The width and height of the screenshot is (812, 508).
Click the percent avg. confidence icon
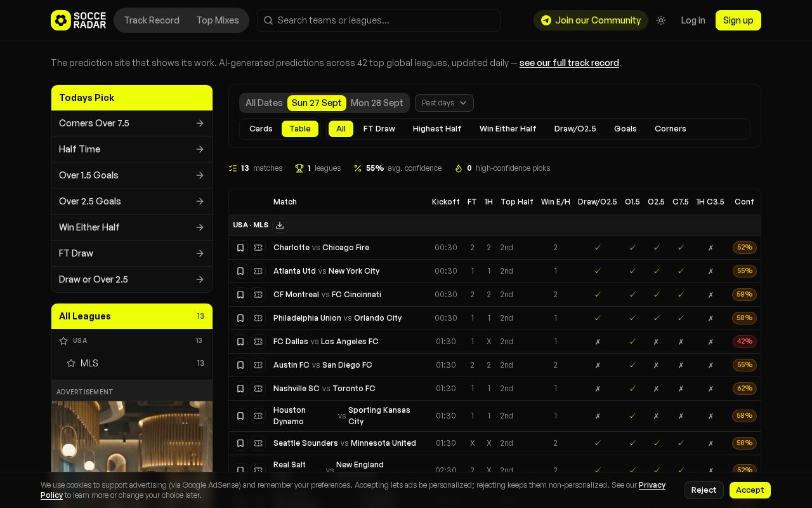(x=358, y=168)
